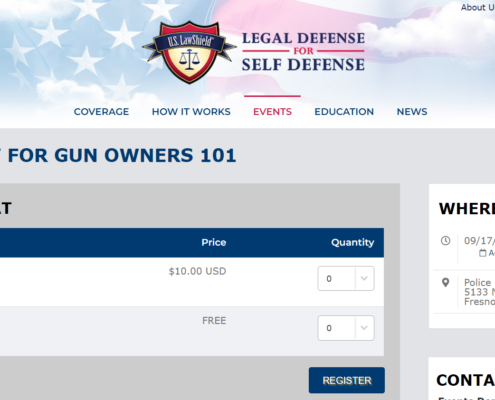The width and height of the screenshot is (495, 400).
Task: Click the clock icon beside the event date
Action: (445, 241)
